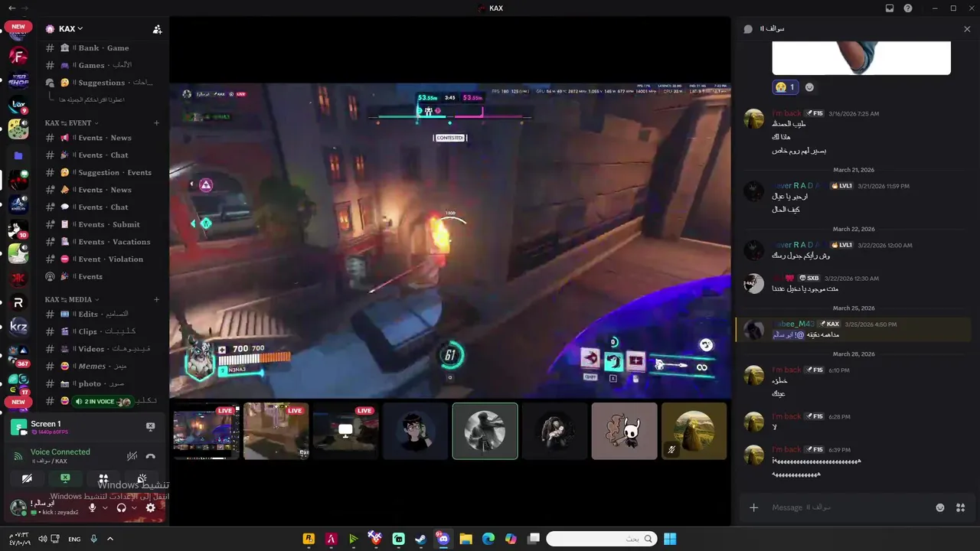Toggle screen sharing off

65,478
